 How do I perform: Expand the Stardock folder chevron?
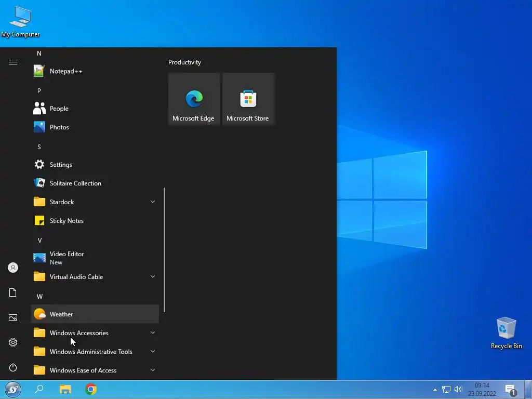point(153,202)
